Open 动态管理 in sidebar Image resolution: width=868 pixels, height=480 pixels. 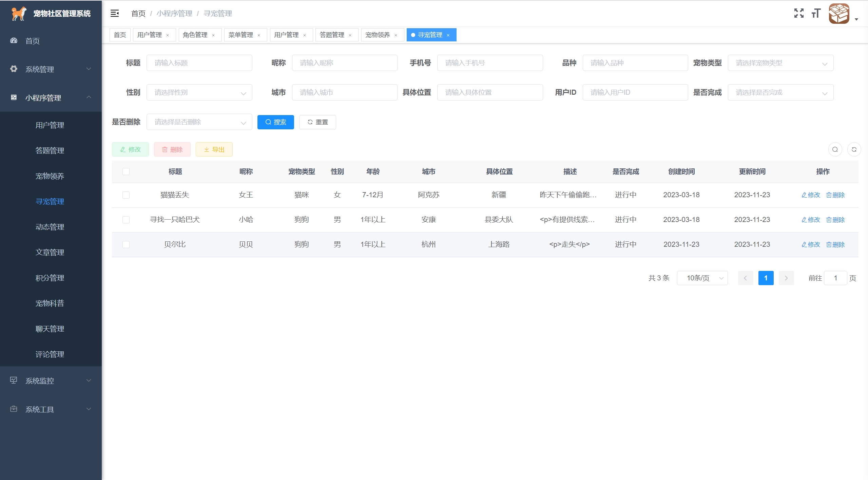click(50, 227)
